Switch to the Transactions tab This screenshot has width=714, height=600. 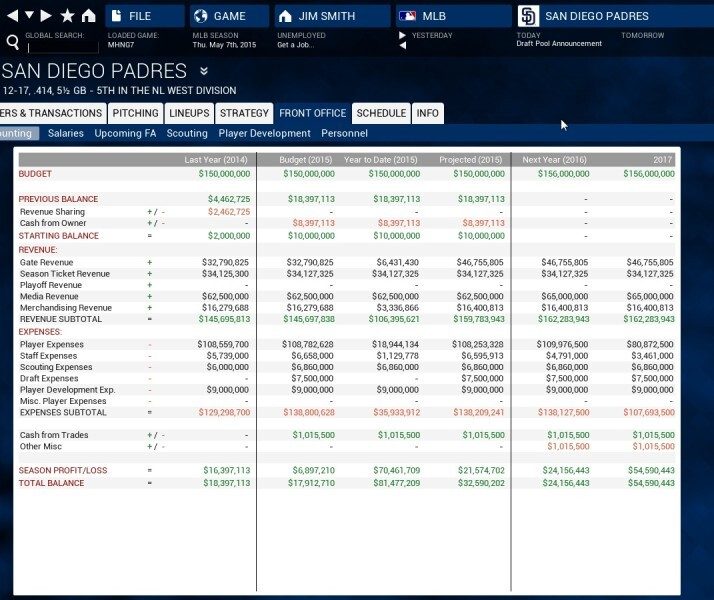(x=53, y=113)
